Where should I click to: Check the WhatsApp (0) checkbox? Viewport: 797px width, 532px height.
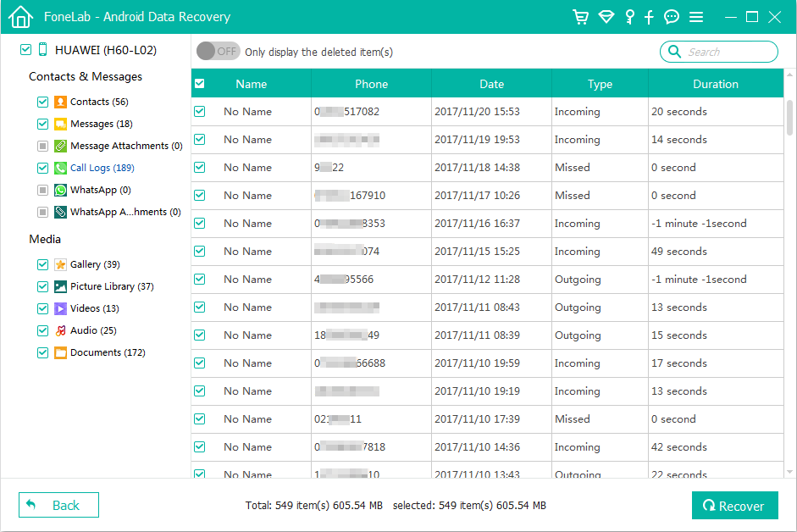[x=42, y=190]
